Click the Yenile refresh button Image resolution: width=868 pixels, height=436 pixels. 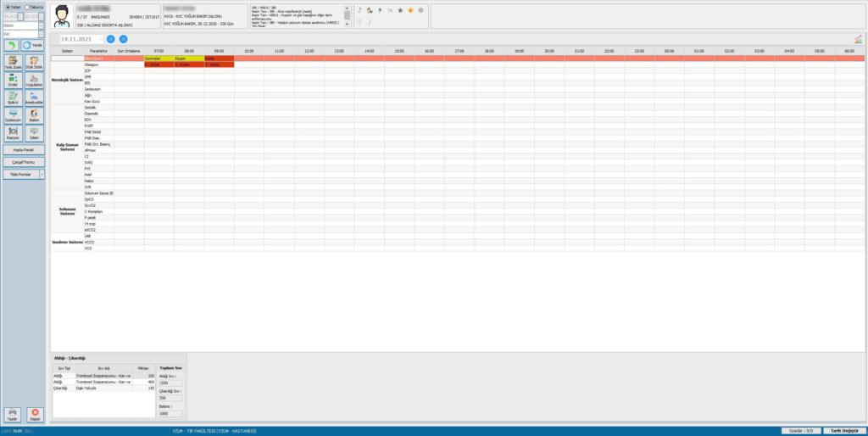(33, 46)
